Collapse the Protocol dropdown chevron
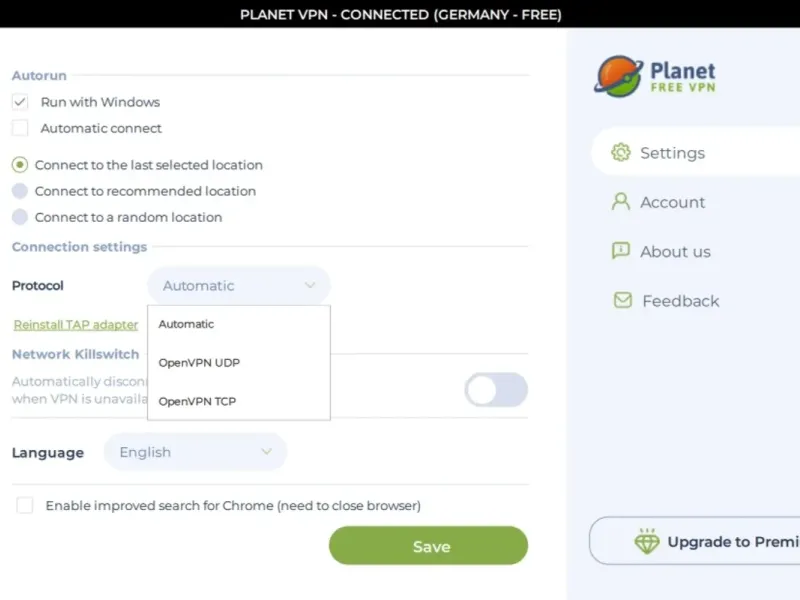The image size is (800, 600). pos(310,285)
